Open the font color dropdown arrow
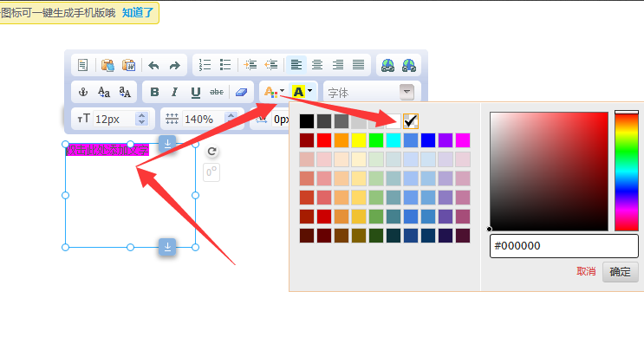 pos(283,91)
